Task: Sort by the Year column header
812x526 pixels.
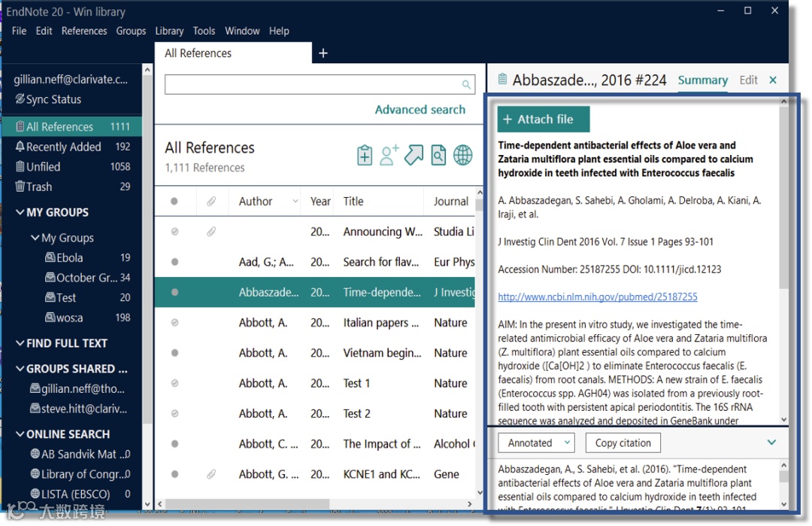Action: [x=320, y=201]
